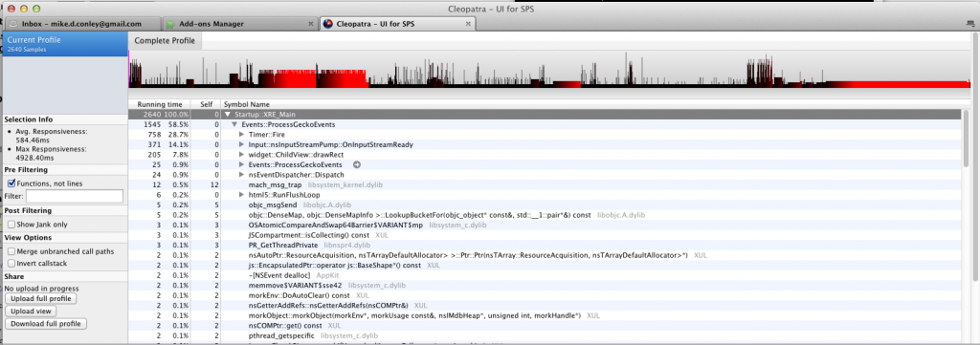Select the Current Profile entry in sidebar
Screen dimensions: 980x345
coord(64,44)
